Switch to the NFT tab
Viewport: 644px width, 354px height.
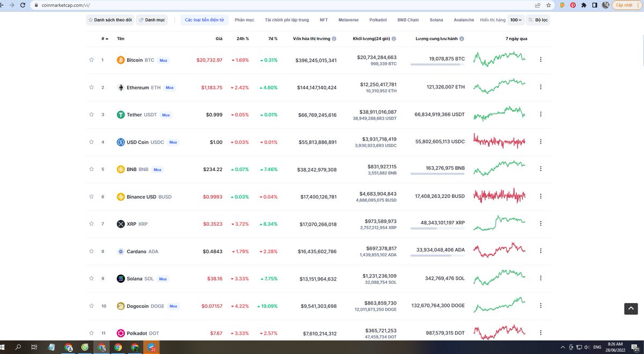coord(324,20)
